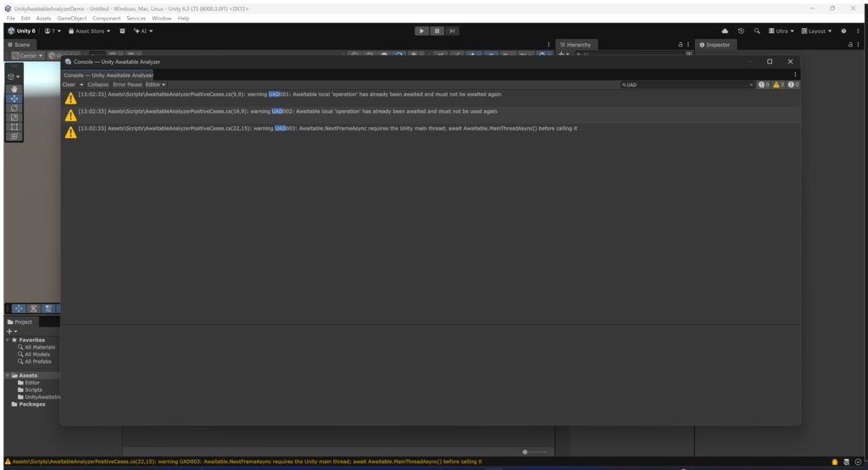Clear the UAD console search text
The width and height of the screenshot is (868, 470).
tap(751, 85)
